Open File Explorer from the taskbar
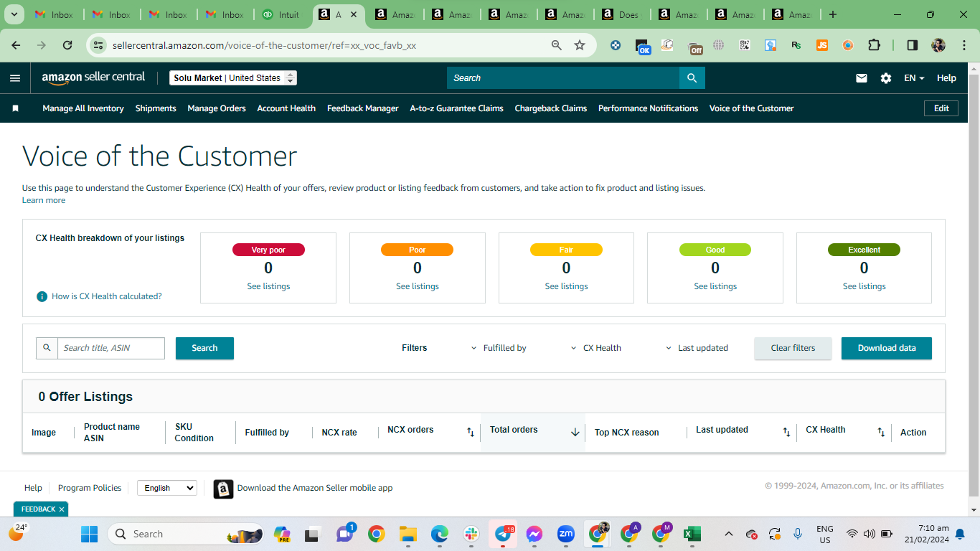 pyautogui.click(x=408, y=534)
